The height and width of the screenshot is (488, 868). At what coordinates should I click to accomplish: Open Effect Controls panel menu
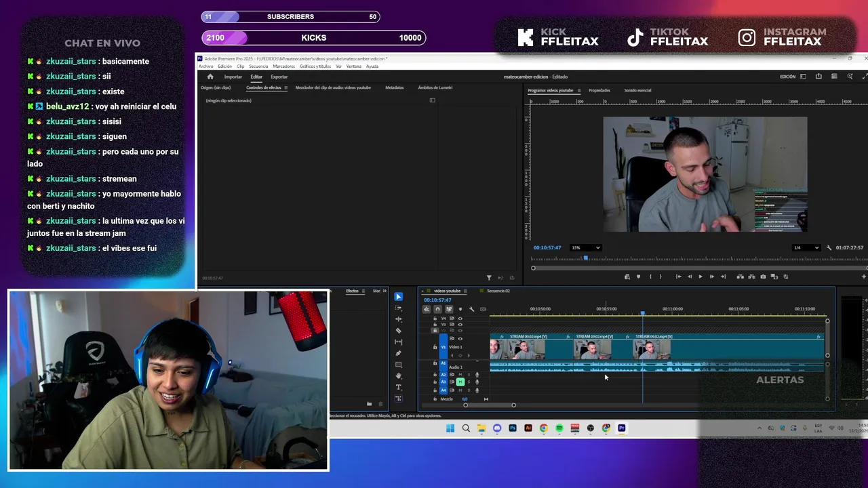pos(285,87)
